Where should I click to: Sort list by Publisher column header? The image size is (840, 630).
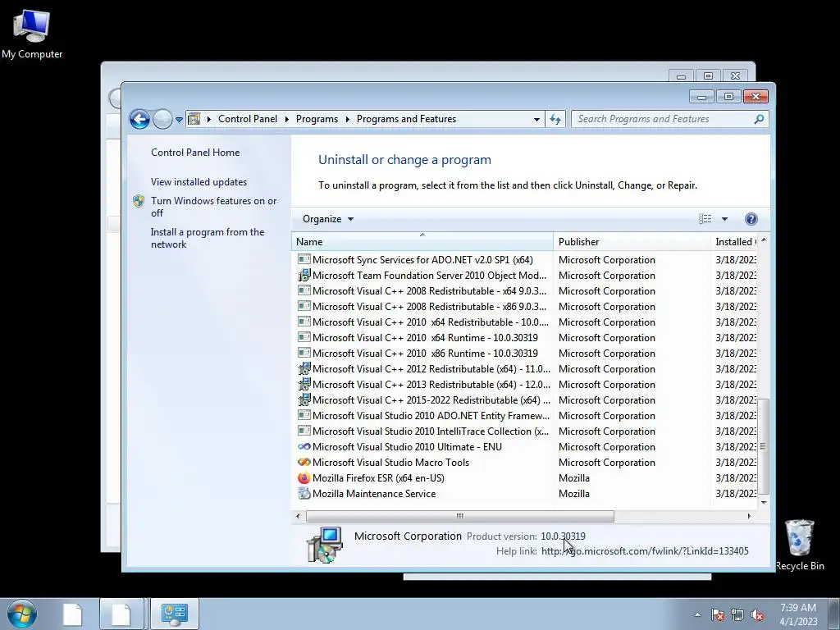(632, 242)
